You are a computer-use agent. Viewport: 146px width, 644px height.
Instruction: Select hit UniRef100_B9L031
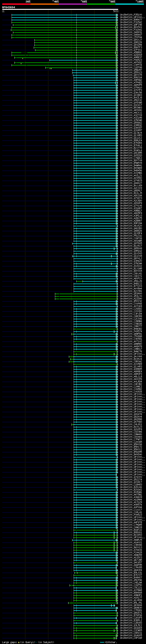point(131,572)
